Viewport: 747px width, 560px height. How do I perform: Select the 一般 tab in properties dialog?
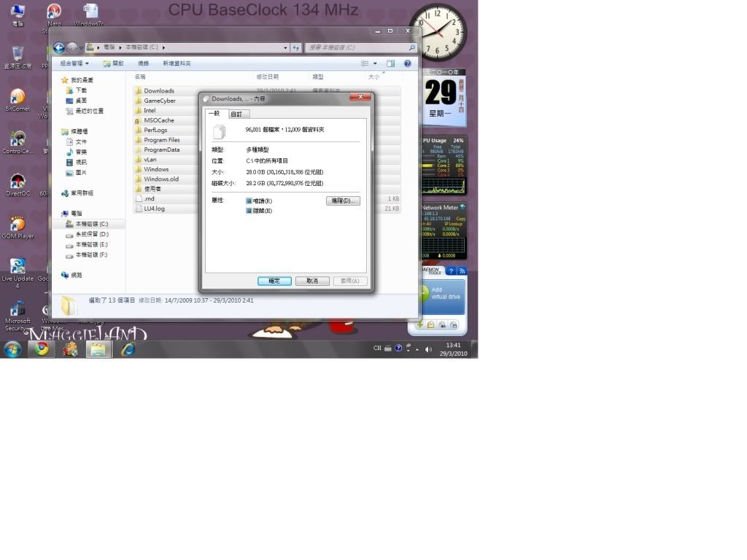point(214,113)
